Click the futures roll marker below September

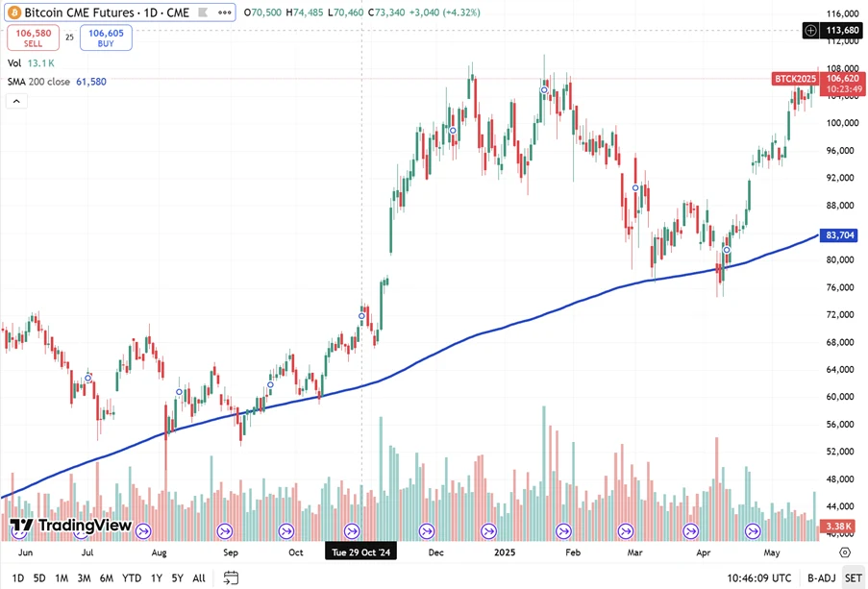tap(226, 530)
